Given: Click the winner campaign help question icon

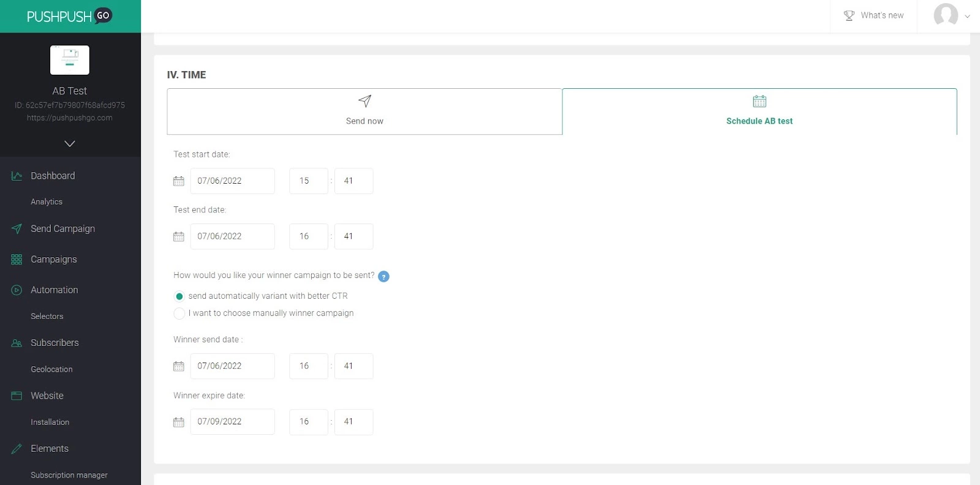Looking at the screenshot, I should tap(383, 276).
